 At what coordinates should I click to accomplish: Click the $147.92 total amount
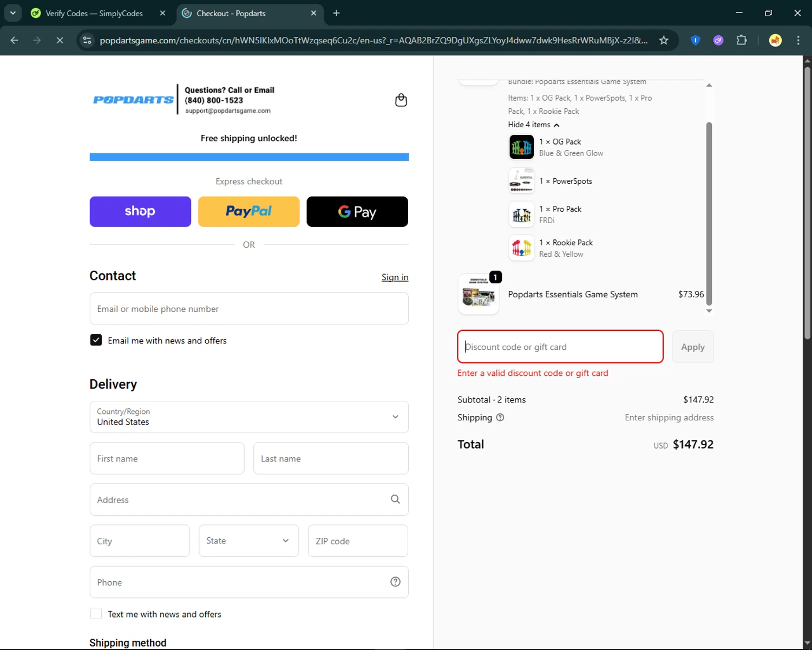pos(693,444)
